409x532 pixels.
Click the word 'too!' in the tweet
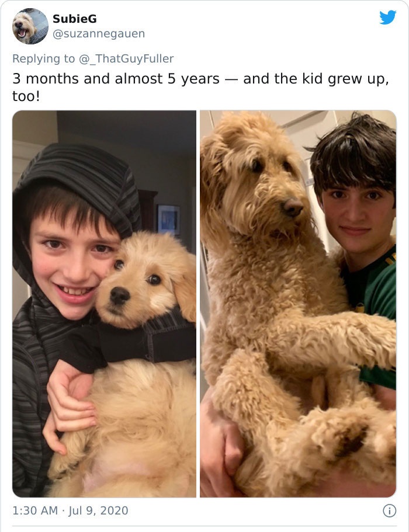point(26,96)
